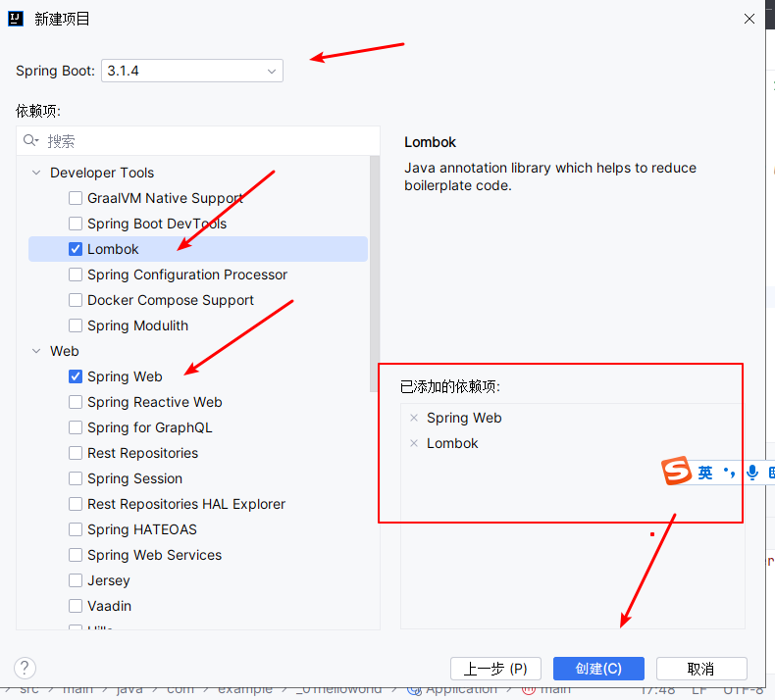Close the New Project dialog
Image resolution: width=775 pixels, height=700 pixels.
[x=749, y=19]
